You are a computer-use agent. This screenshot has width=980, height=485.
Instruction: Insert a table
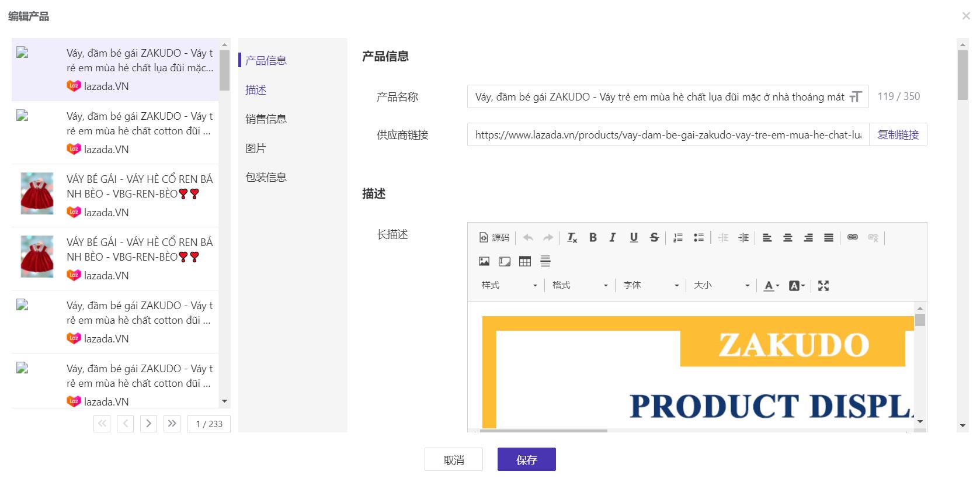(x=525, y=261)
